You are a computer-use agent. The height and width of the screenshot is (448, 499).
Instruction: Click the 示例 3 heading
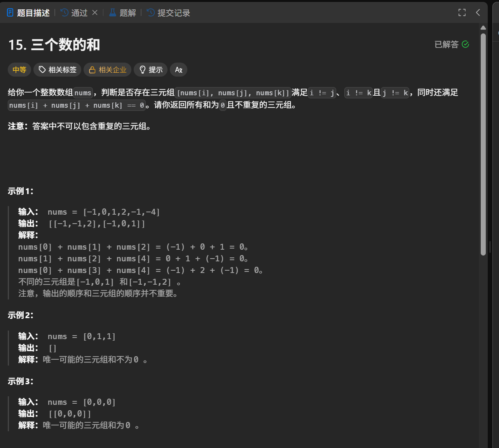(21, 381)
